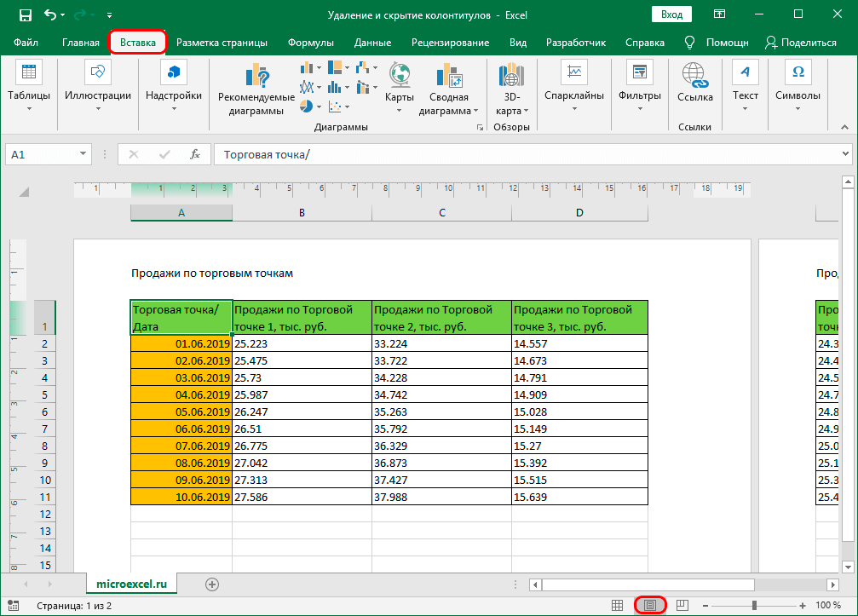Switch to the Данные ribbon tab
The width and height of the screenshot is (858, 616).
tap(372, 43)
